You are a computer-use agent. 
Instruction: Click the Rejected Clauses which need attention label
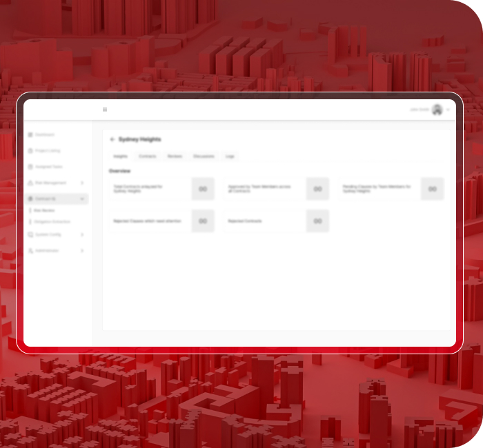147,221
